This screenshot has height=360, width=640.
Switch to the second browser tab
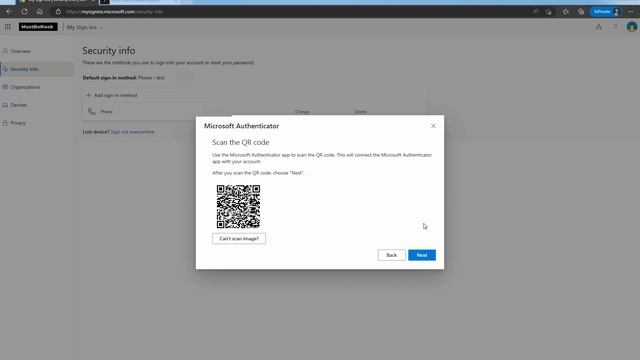point(139,2)
